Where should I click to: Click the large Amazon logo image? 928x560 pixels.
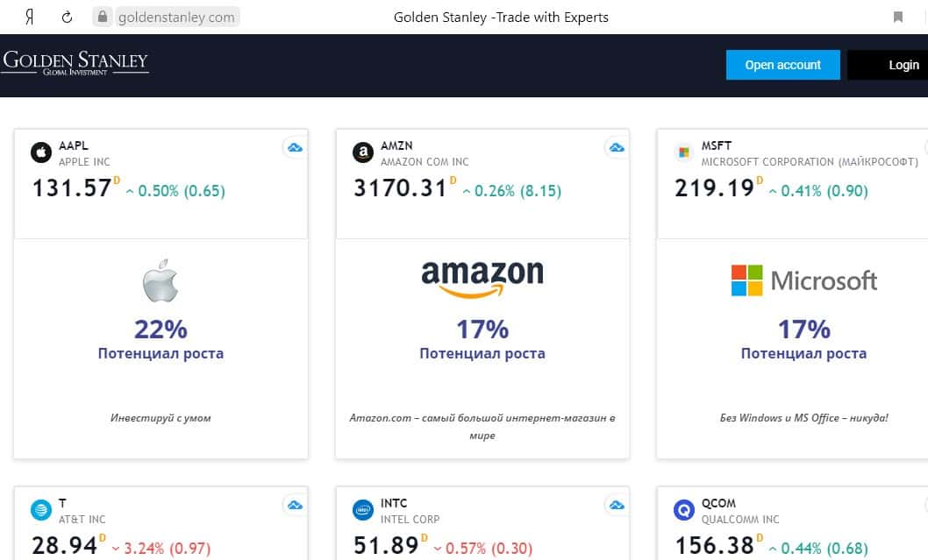tap(482, 279)
